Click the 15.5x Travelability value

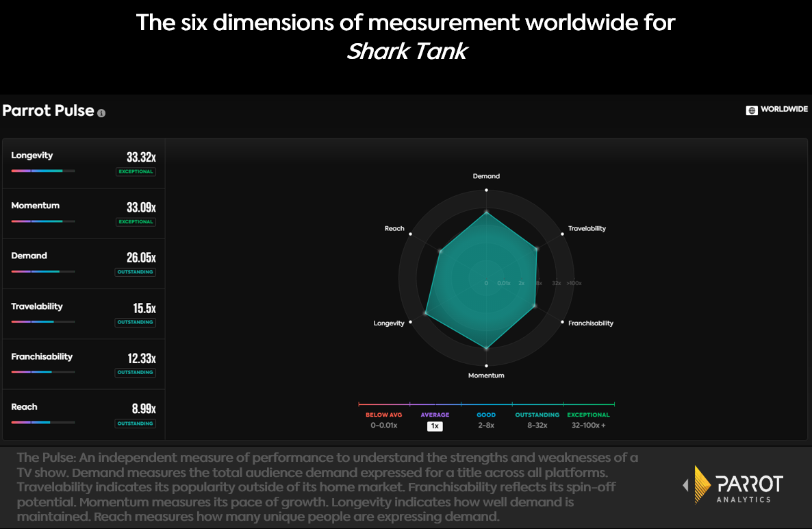pyautogui.click(x=144, y=308)
